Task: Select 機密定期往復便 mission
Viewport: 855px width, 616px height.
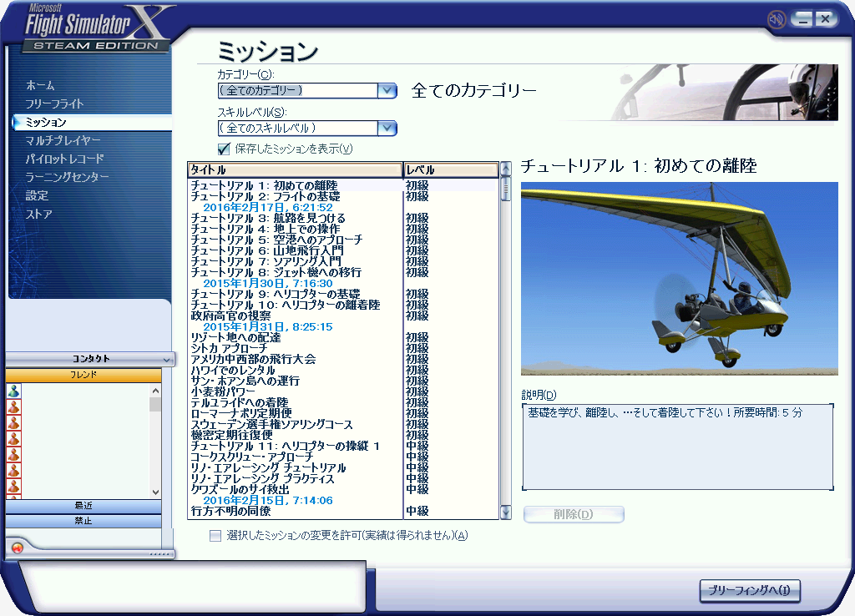Action: tap(232, 435)
